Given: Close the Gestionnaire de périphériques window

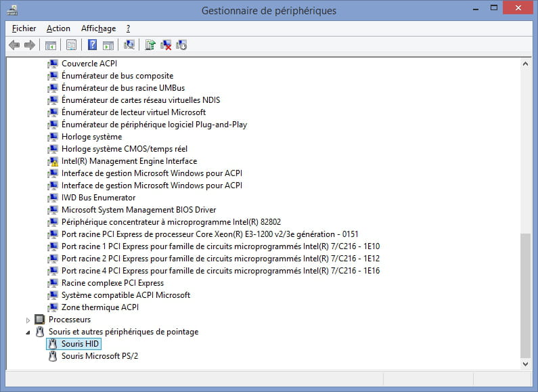Looking at the screenshot, I should [518, 7].
